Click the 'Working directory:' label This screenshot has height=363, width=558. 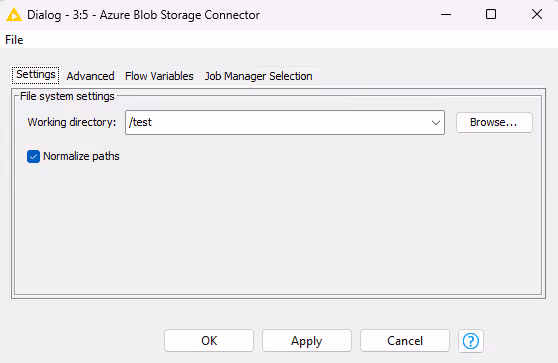coord(72,122)
